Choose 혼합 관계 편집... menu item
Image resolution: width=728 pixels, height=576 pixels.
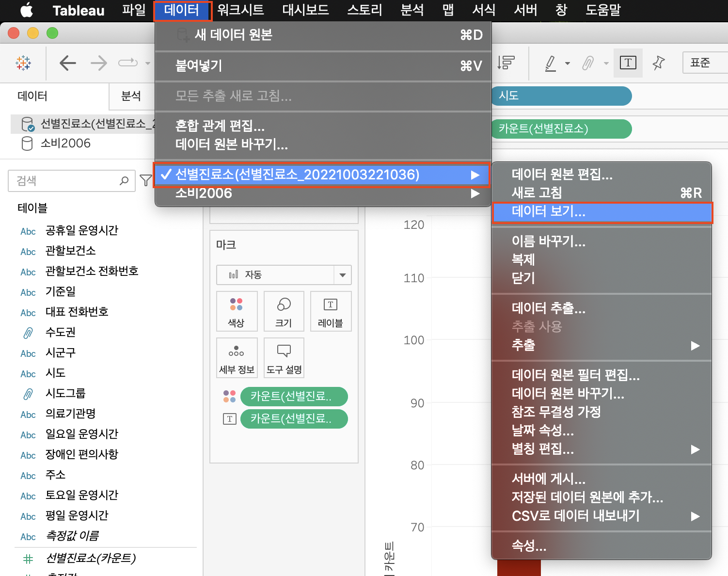click(x=322, y=126)
